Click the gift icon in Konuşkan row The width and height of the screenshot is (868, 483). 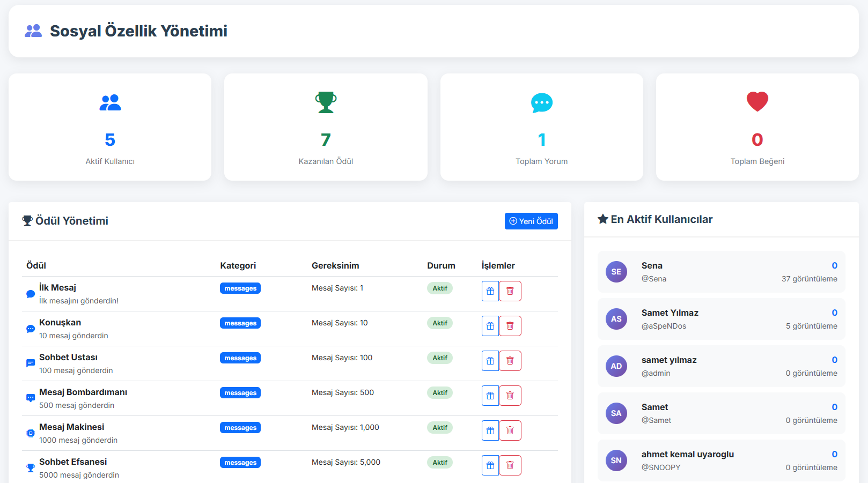(490, 326)
